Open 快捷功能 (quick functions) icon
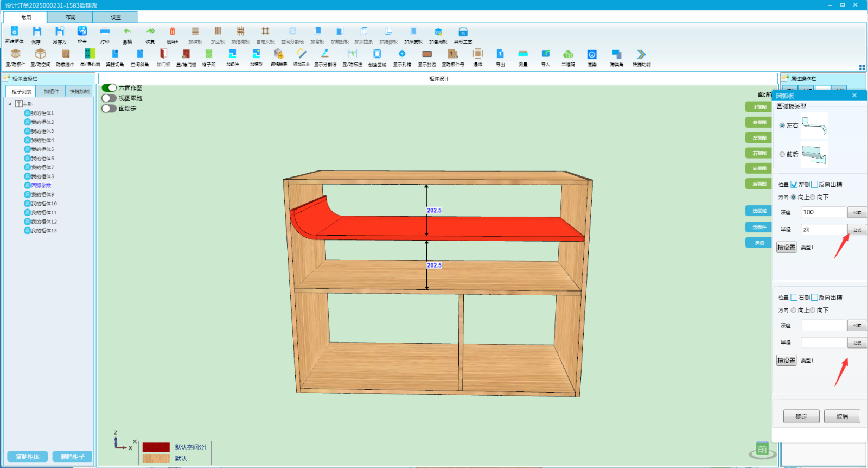Screen dimensions: 868x468 [641, 54]
